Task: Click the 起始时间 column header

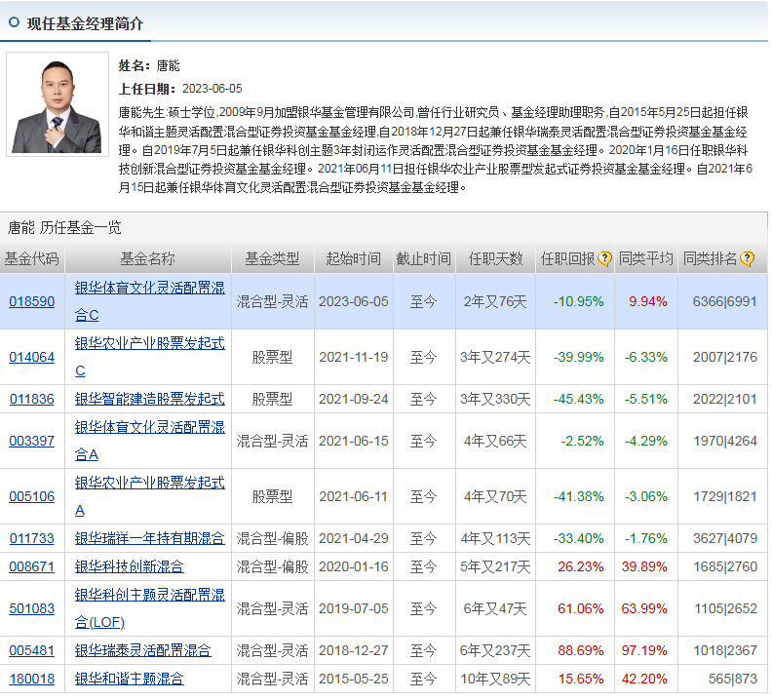Action: coord(354,258)
